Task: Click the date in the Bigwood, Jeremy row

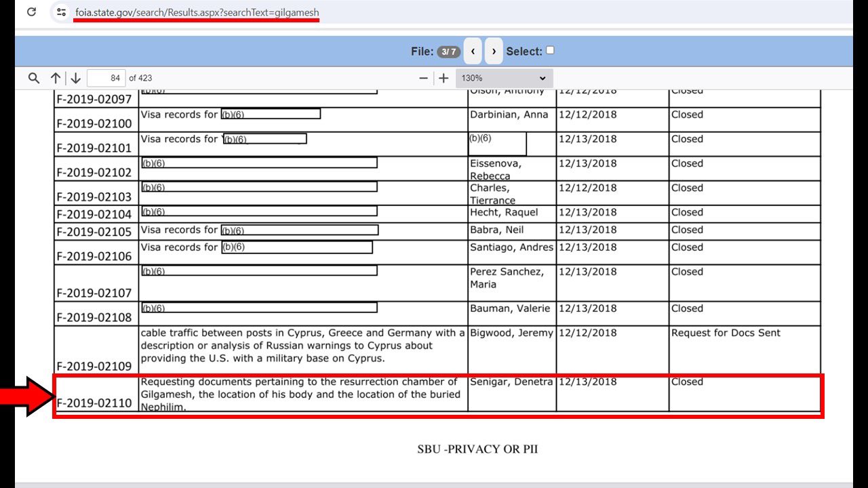Action: tap(587, 333)
